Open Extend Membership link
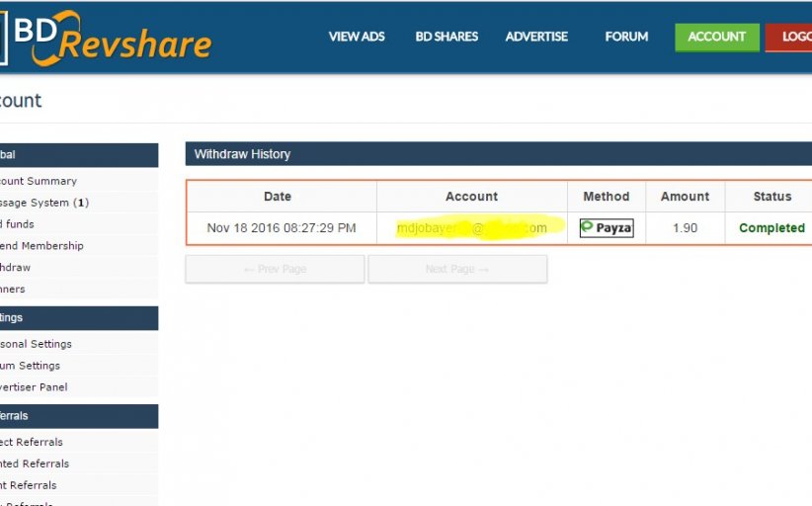The height and width of the screenshot is (506, 812). 42,246
